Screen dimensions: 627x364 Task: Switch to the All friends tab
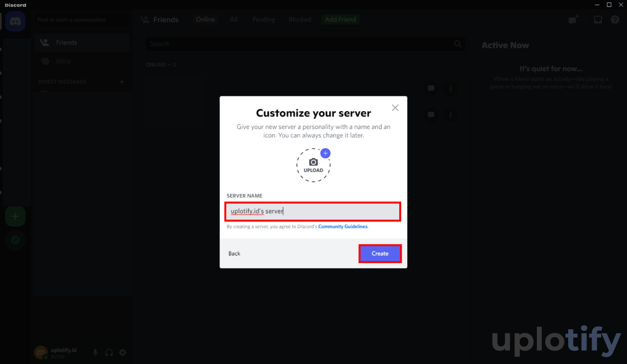point(234,20)
